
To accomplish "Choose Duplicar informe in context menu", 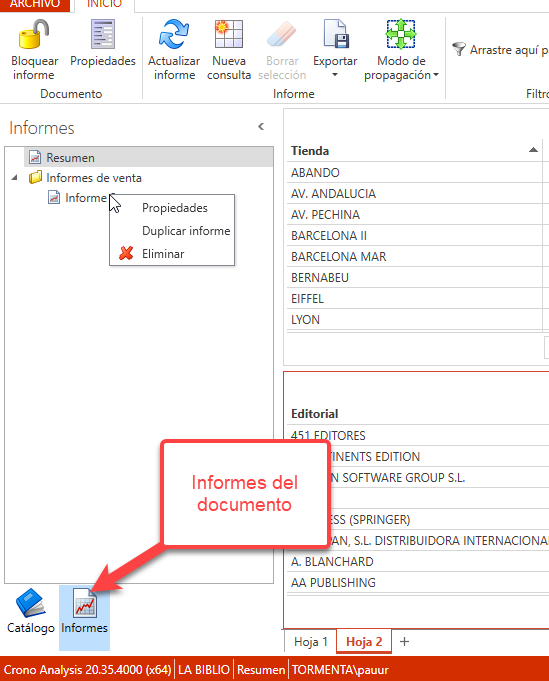I will pyautogui.click(x=186, y=231).
